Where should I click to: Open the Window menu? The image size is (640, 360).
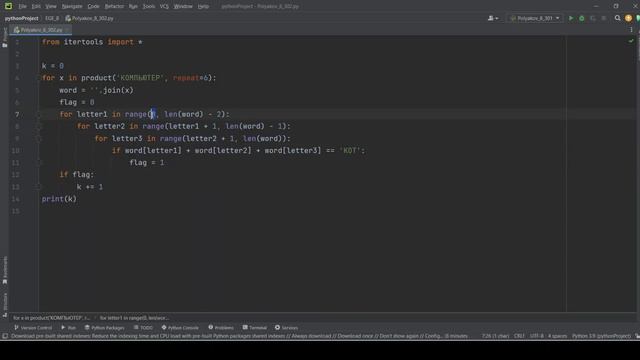(183, 7)
